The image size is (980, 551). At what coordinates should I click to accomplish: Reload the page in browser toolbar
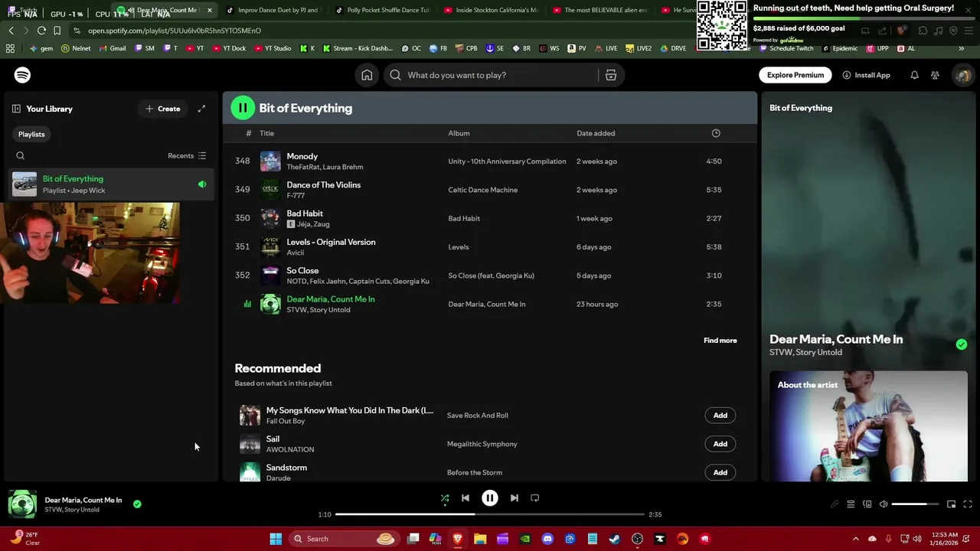[41, 31]
